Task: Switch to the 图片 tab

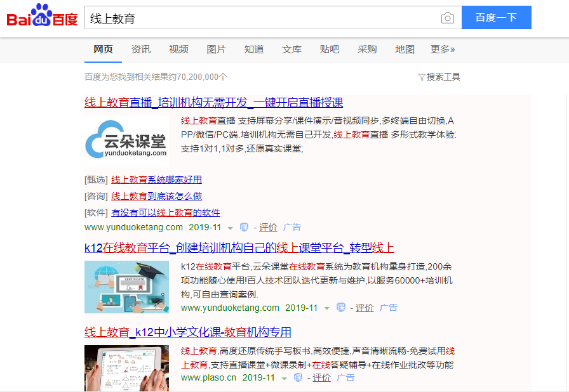Action: [217, 49]
